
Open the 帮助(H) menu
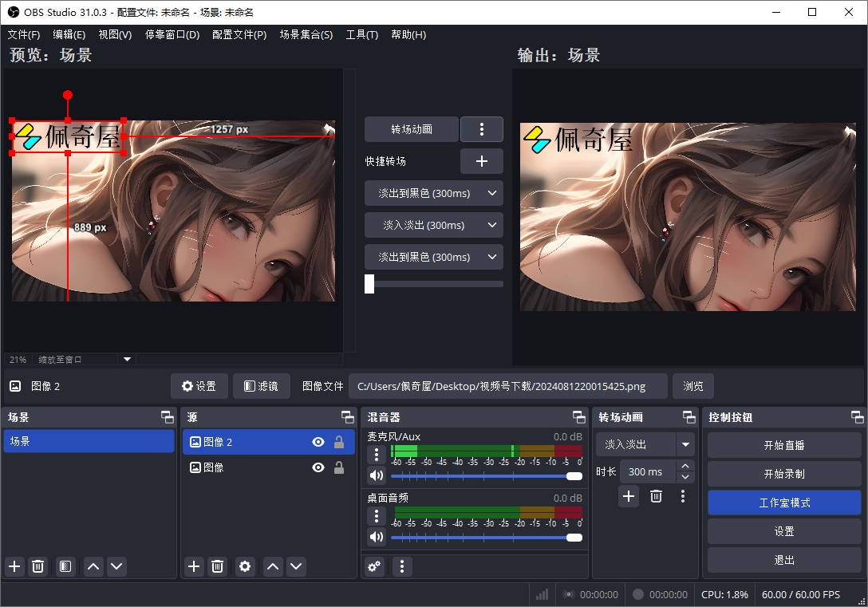point(408,34)
